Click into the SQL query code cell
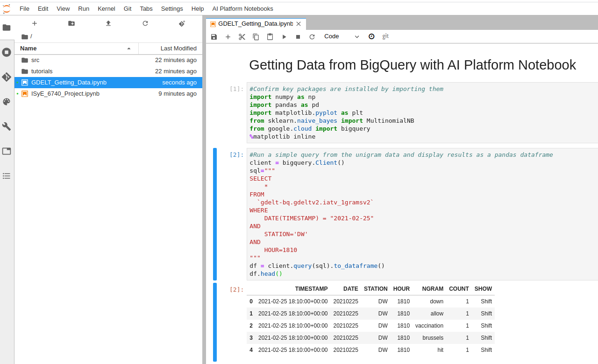The width and height of the screenshot is (598, 364). click(x=422, y=214)
